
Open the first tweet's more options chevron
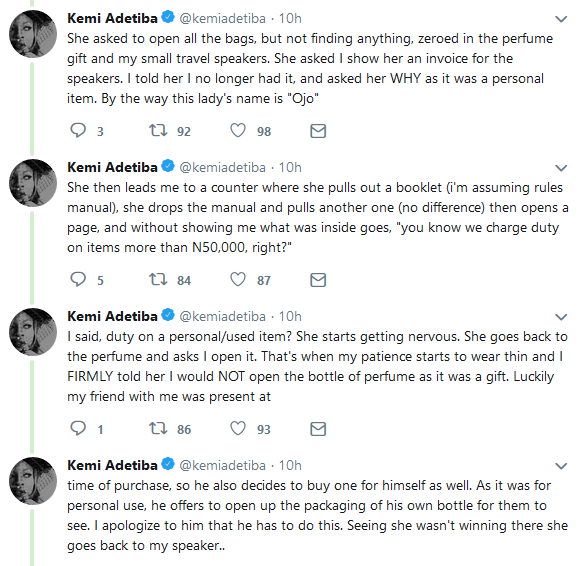[561, 19]
